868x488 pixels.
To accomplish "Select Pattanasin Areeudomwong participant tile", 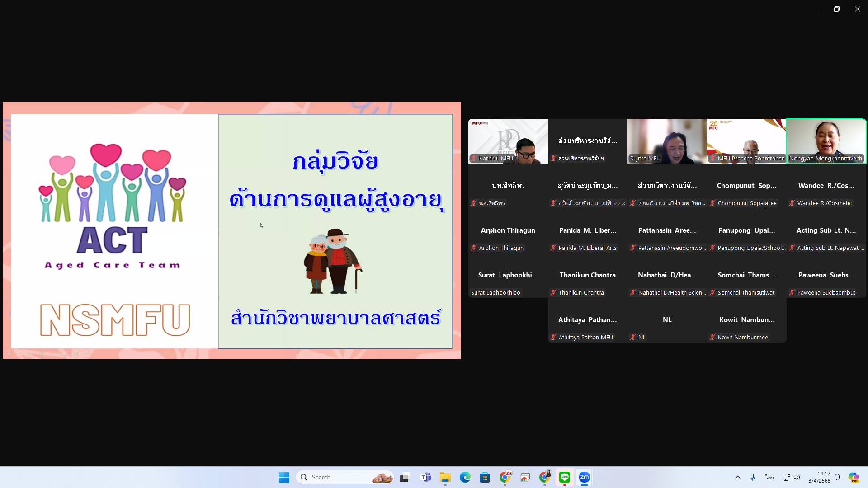I will coord(667,230).
